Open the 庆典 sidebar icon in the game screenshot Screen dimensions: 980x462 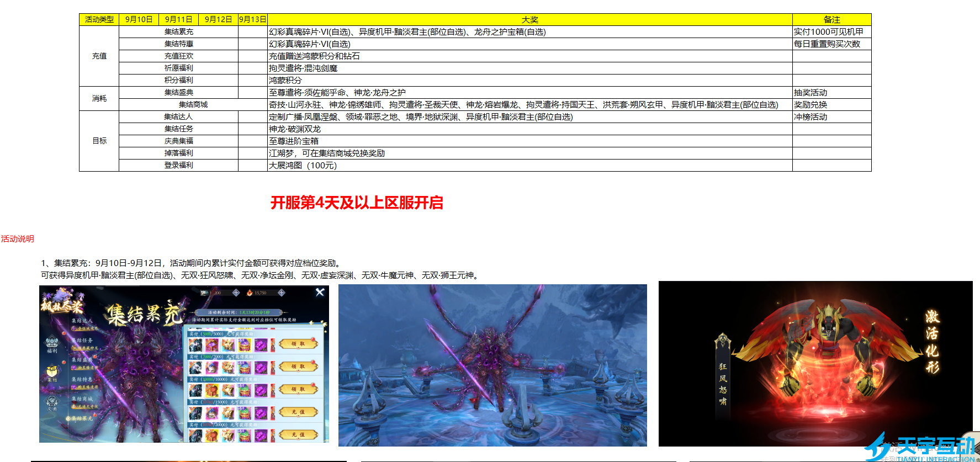(x=52, y=403)
